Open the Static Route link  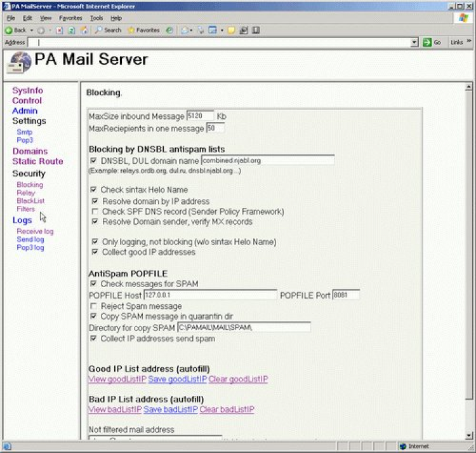point(37,161)
